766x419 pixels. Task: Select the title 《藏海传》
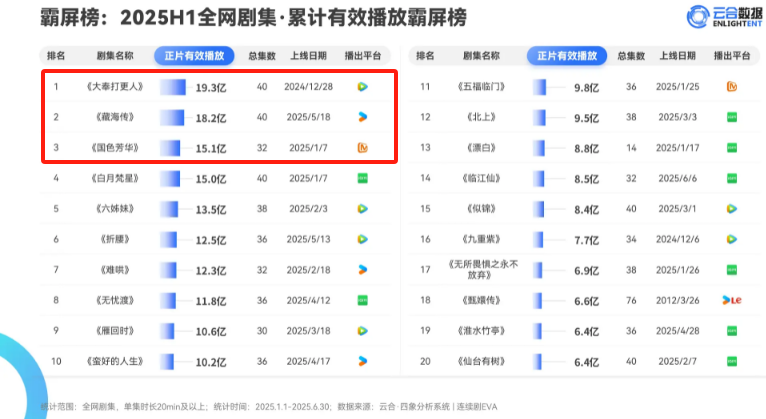(x=115, y=117)
